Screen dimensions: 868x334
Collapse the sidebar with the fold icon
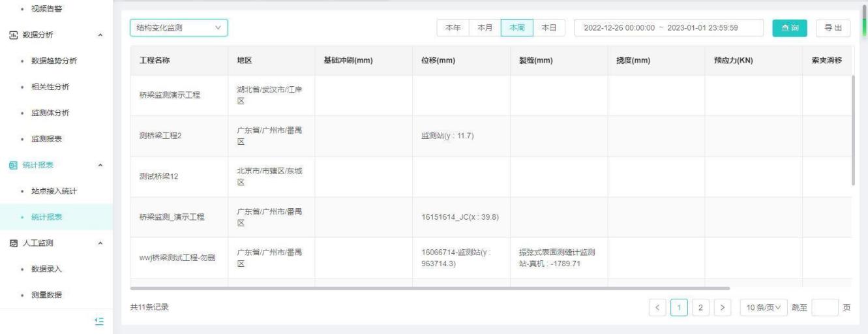(x=99, y=320)
